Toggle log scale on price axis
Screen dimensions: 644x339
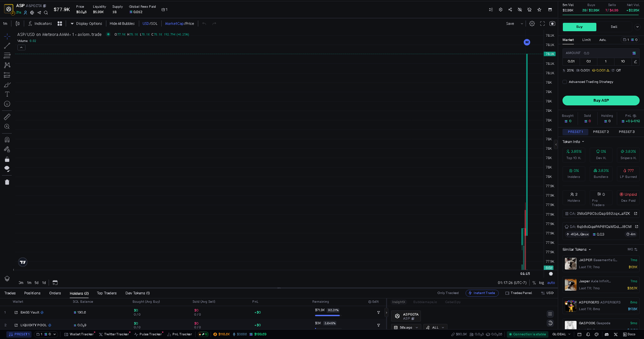coord(541,283)
